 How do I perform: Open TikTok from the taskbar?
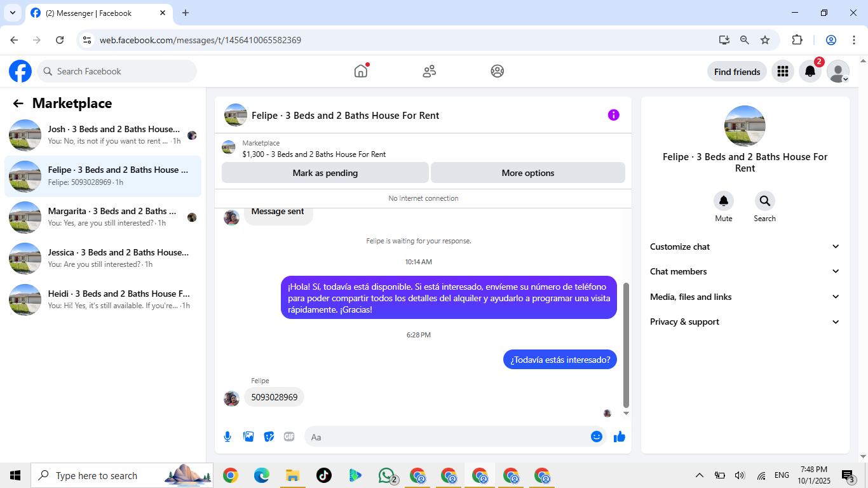[324, 475]
